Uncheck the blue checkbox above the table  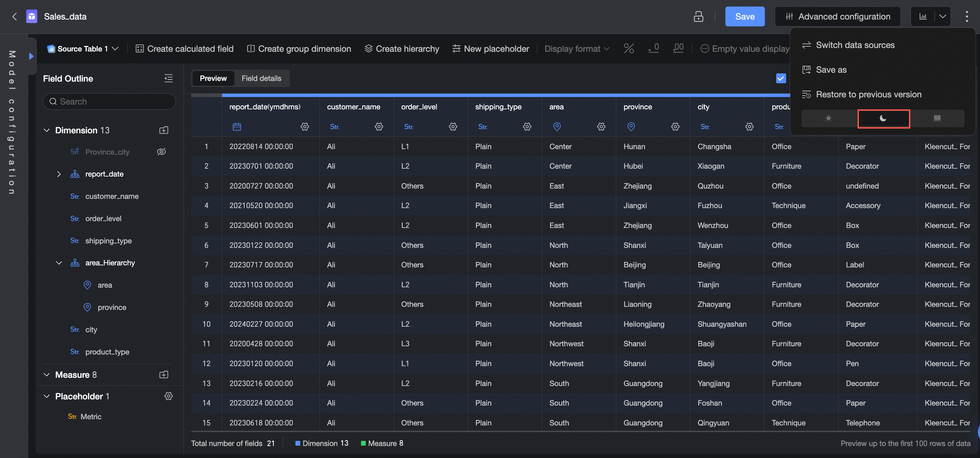coord(781,78)
